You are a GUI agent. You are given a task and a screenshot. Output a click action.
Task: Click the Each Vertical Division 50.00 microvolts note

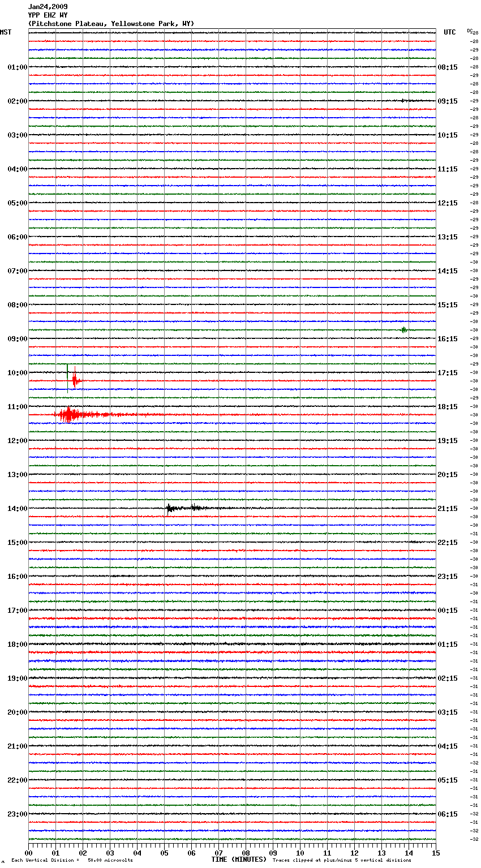click(72, 860)
